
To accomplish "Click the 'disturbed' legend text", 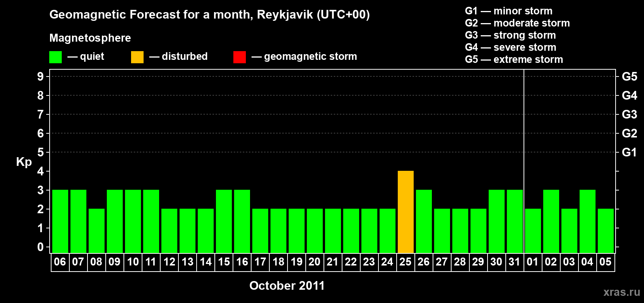I will (184, 56).
